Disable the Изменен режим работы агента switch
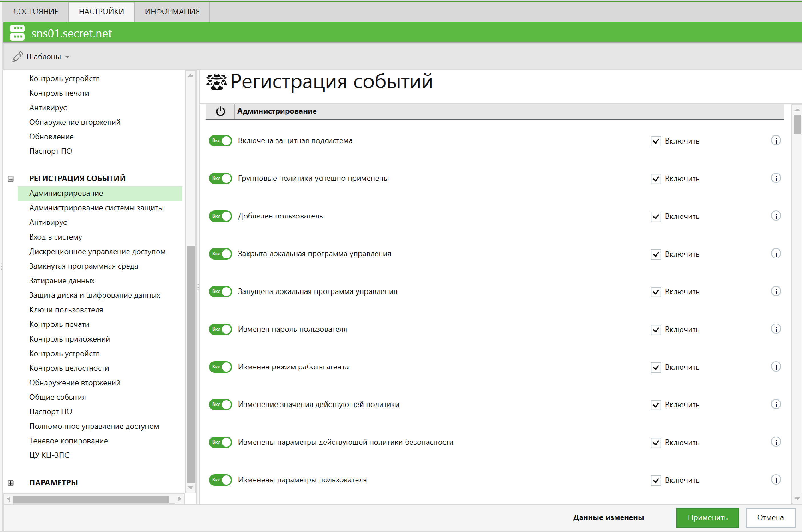 click(220, 367)
